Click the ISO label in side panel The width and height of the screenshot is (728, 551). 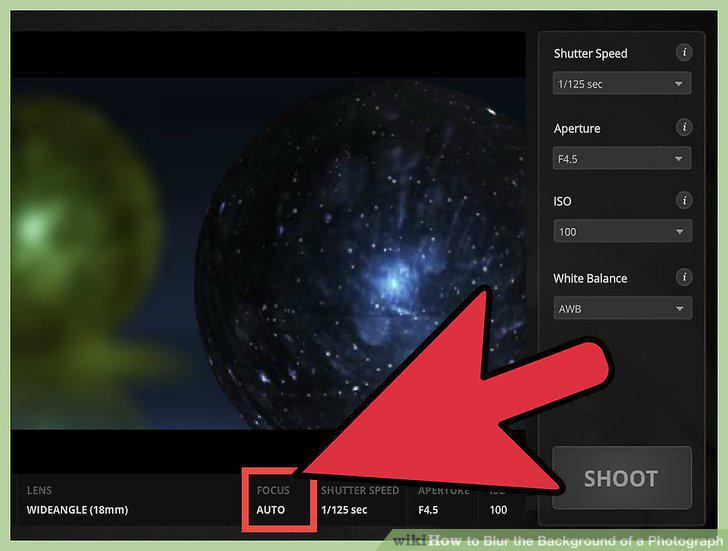(x=562, y=201)
